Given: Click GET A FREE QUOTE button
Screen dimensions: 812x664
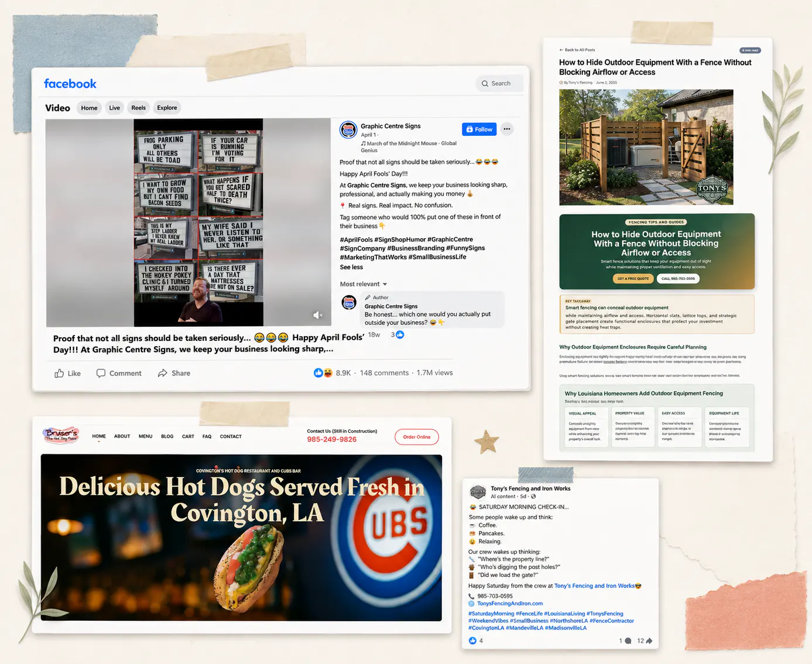Looking at the screenshot, I should click(x=633, y=279).
